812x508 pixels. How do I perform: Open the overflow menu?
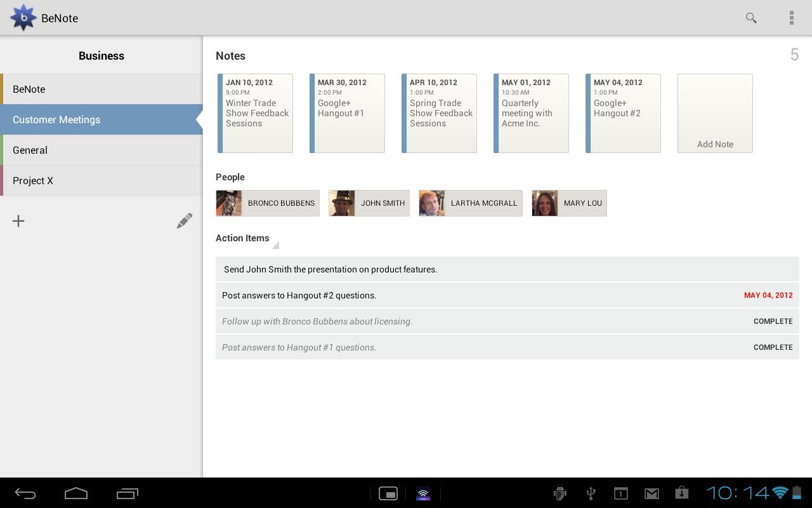coord(792,18)
